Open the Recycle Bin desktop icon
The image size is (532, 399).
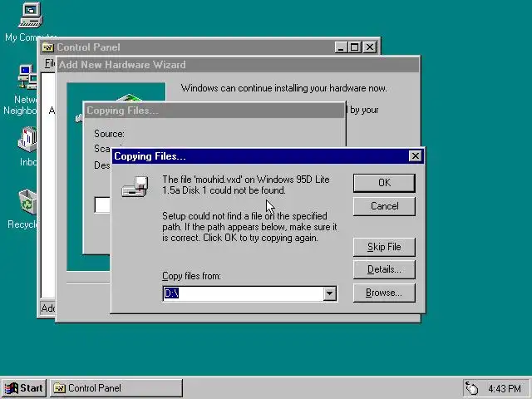(24, 209)
